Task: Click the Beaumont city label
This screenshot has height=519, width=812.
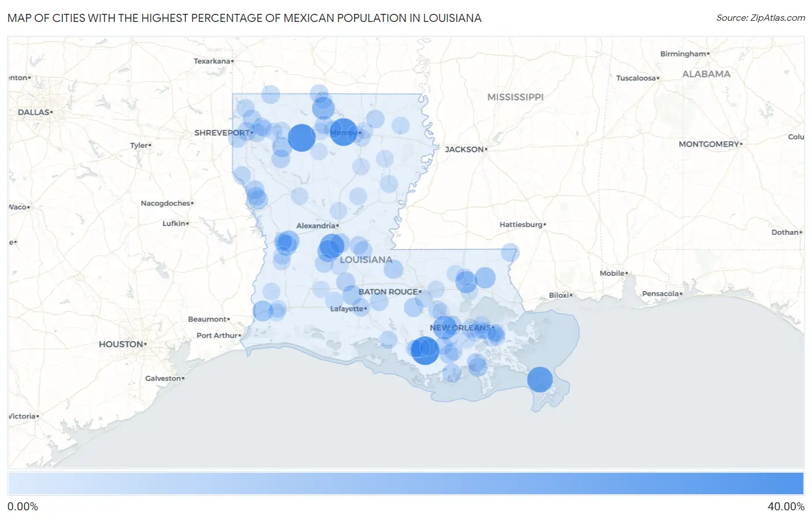Action: [207, 319]
